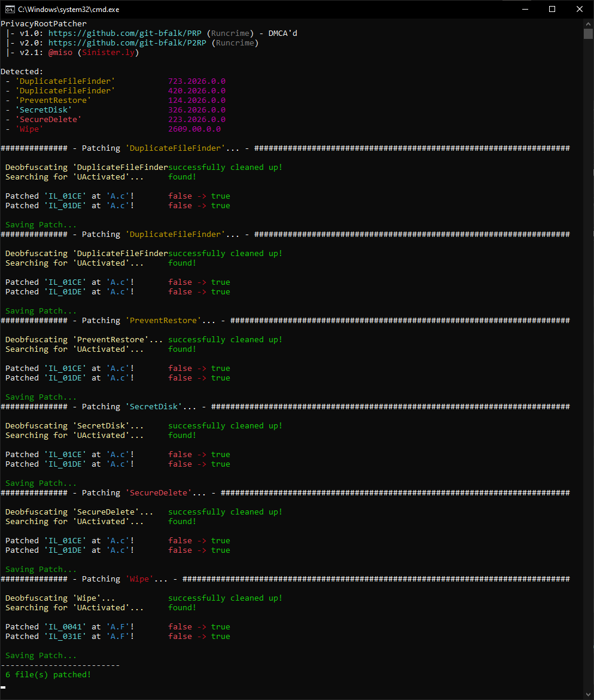
Task: Click the scrollbar down arrow
Action: (x=588, y=695)
